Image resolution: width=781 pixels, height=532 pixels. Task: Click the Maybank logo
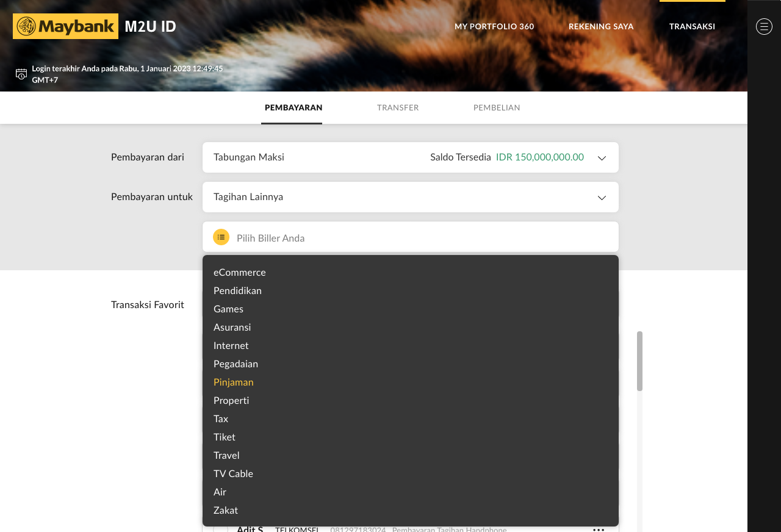click(65, 26)
